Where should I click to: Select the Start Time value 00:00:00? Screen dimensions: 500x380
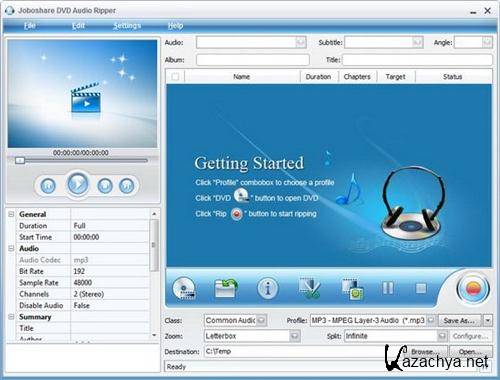point(110,237)
